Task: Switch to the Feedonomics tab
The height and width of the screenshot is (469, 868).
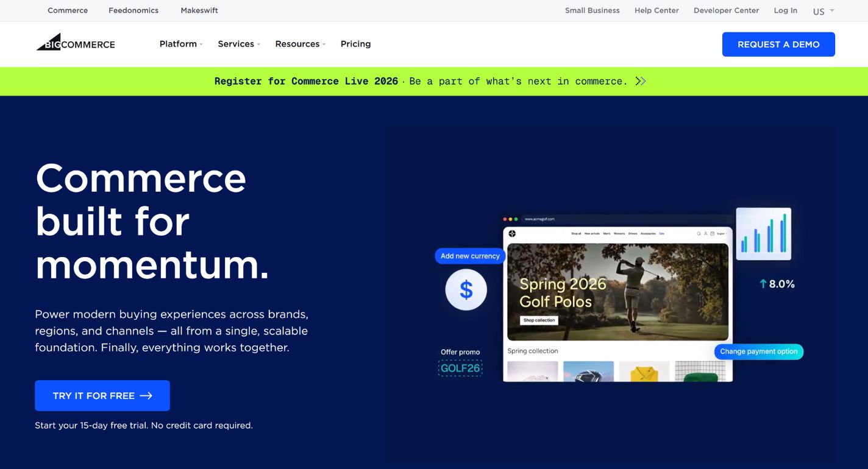Action: [x=133, y=10]
